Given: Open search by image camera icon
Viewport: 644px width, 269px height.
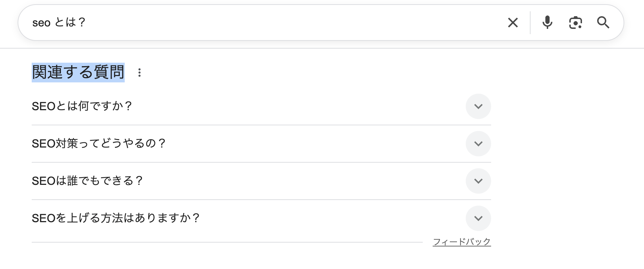Looking at the screenshot, I should point(575,23).
